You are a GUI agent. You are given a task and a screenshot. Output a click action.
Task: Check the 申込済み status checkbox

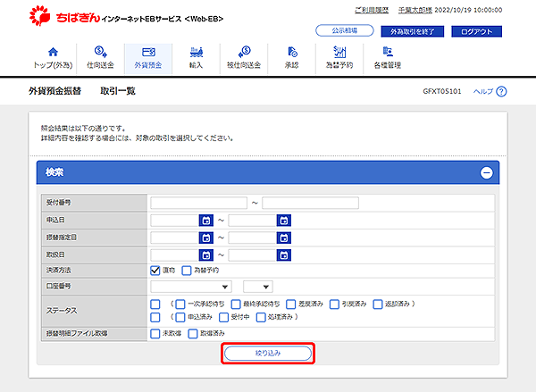[180, 317]
